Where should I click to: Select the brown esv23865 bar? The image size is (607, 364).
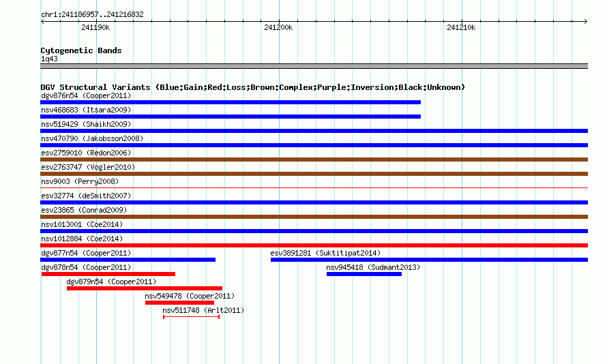click(314, 217)
